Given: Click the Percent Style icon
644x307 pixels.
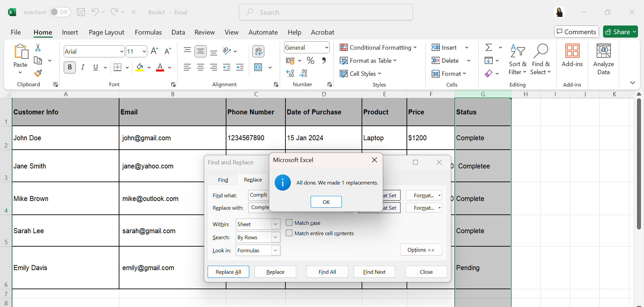Looking at the screenshot, I should coord(310,61).
